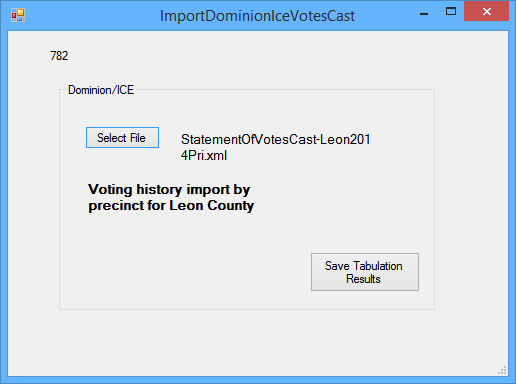Image resolution: width=516 pixels, height=384 pixels.
Task: Click blank form area right of 782 label
Action: tap(267, 56)
